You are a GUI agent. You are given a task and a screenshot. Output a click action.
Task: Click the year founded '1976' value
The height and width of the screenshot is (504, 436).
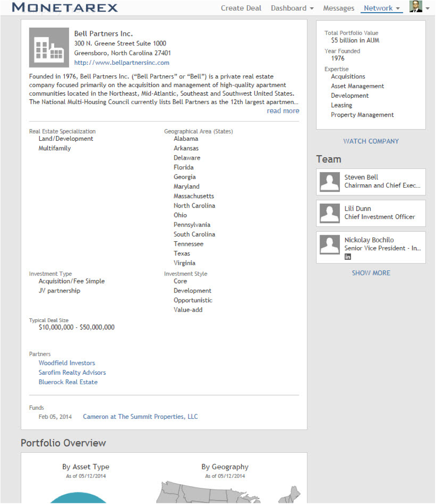coord(338,59)
